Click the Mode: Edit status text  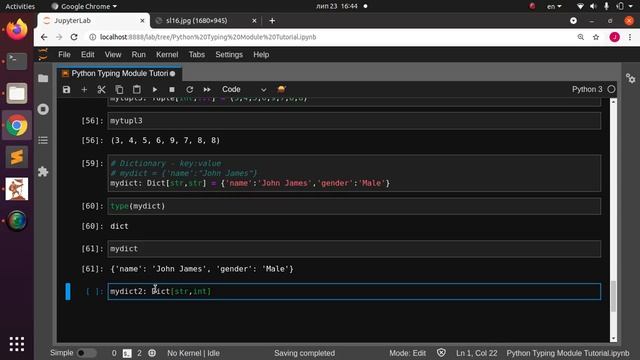pyautogui.click(x=407, y=353)
